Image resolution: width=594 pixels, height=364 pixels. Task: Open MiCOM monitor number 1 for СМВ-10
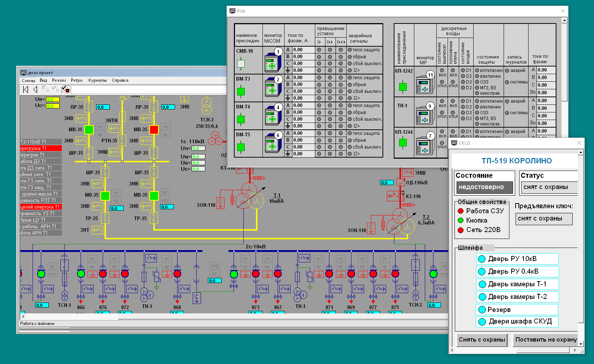tap(272, 62)
